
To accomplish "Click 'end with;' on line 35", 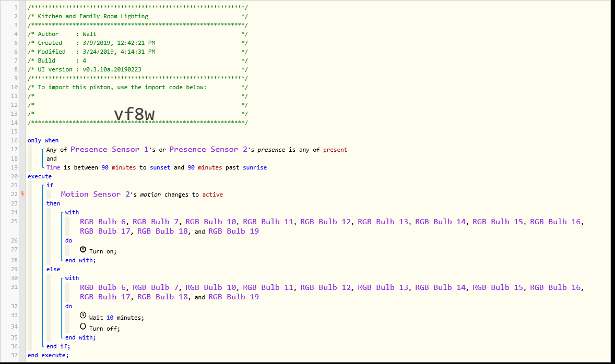I will pos(80,337).
